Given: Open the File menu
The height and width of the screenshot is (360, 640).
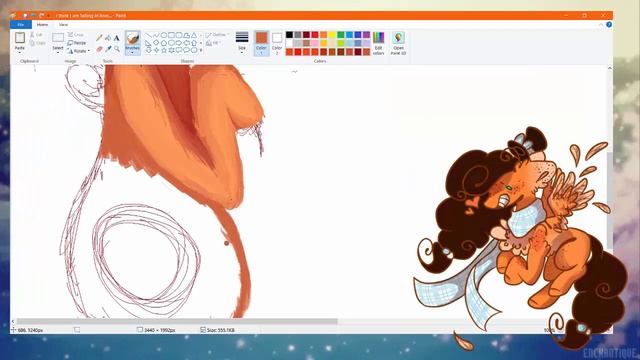Looking at the screenshot, I should tap(20, 25).
